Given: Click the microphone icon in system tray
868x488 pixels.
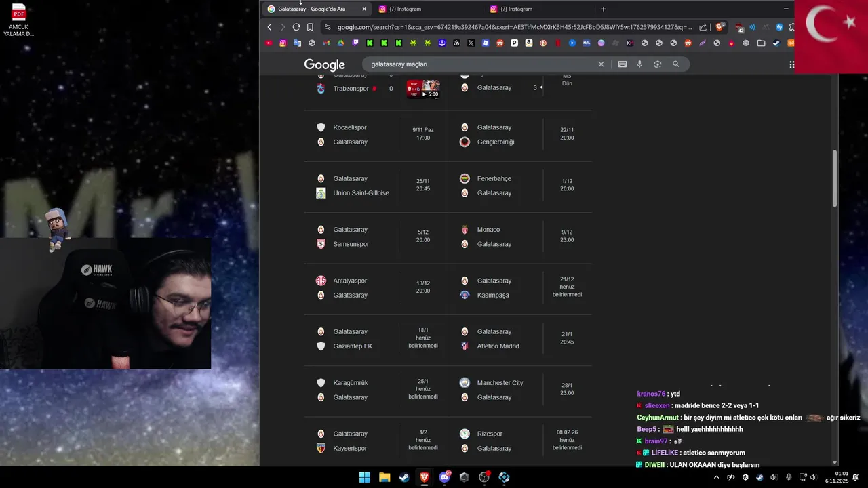Looking at the screenshot, I should pos(789,477).
